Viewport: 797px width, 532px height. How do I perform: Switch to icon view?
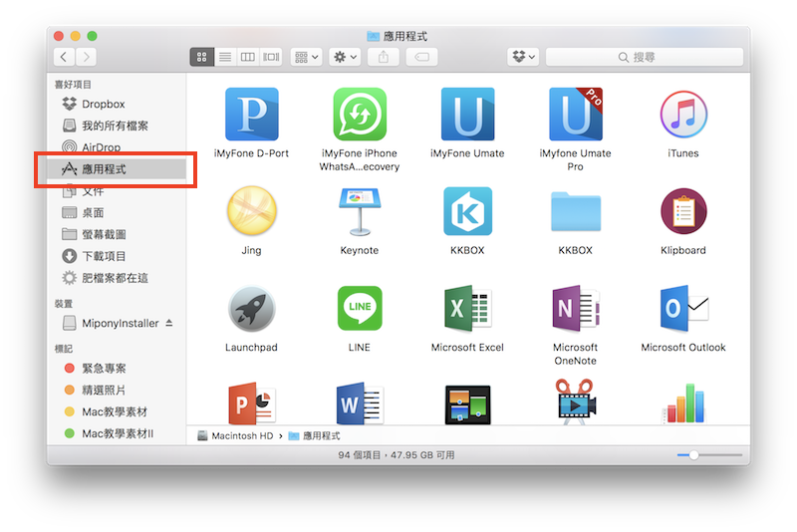(x=202, y=57)
